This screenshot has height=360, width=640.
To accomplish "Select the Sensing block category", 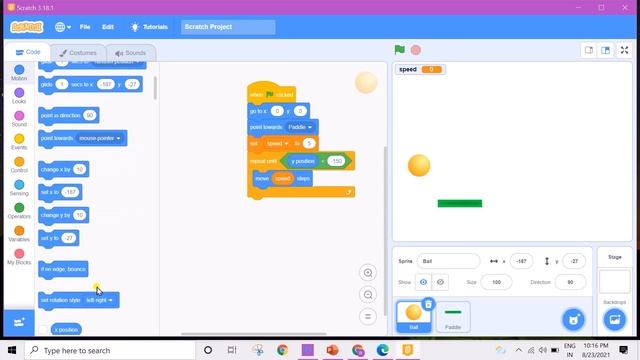I will pyautogui.click(x=19, y=188).
